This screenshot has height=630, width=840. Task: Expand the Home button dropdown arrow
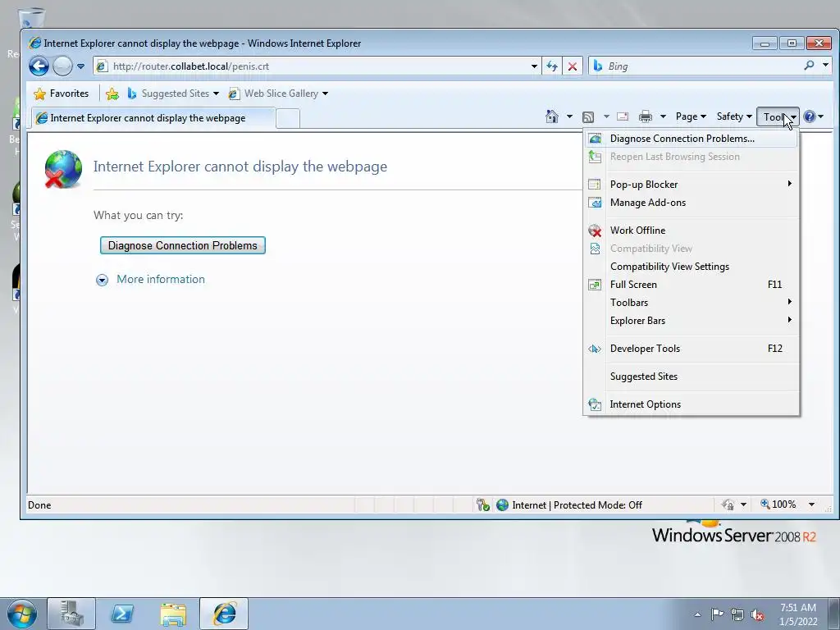tap(569, 116)
